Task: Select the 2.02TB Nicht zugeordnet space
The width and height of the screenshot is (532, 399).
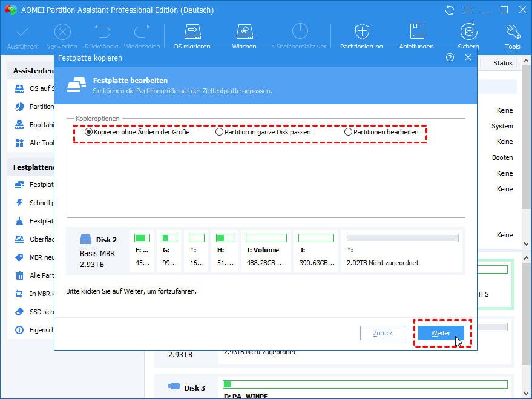Action: pos(402,251)
